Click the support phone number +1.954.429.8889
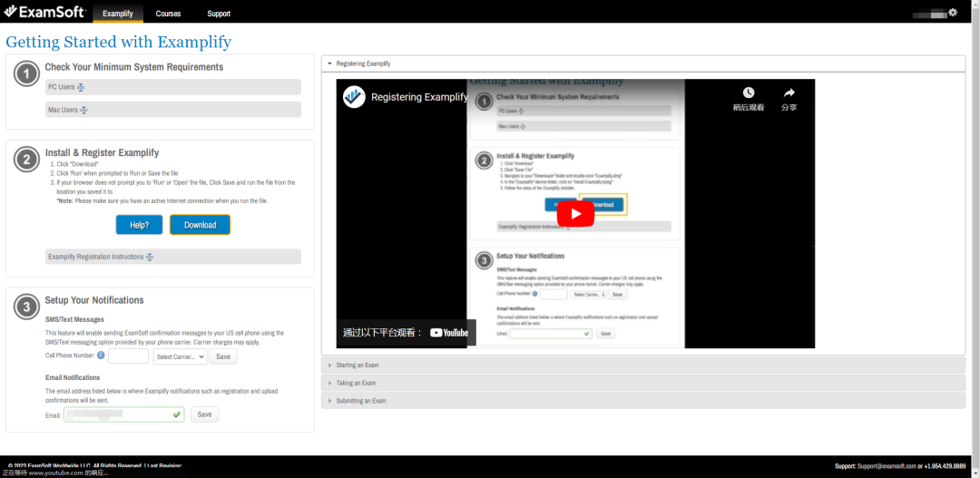980x478 pixels. pyautogui.click(x=945, y=466)
